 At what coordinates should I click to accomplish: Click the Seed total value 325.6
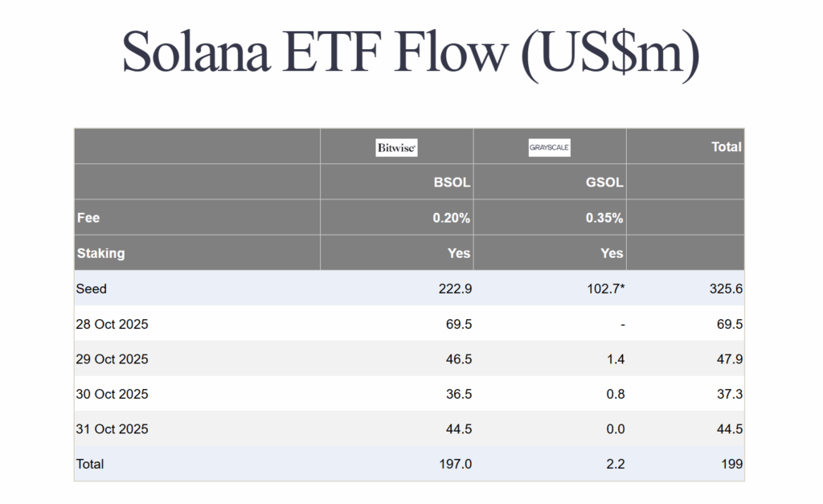727,289
